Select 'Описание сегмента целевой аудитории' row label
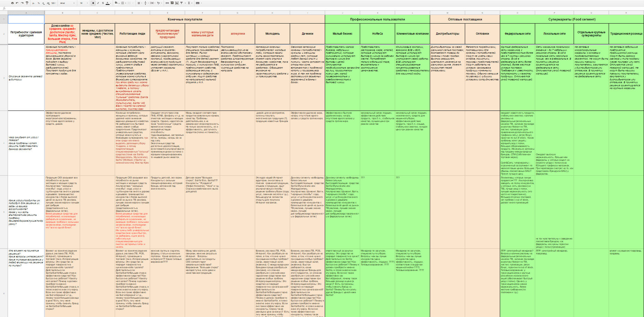Image resolution: width=644 pixels, height=317 pixels. click(x=26, y=78)
